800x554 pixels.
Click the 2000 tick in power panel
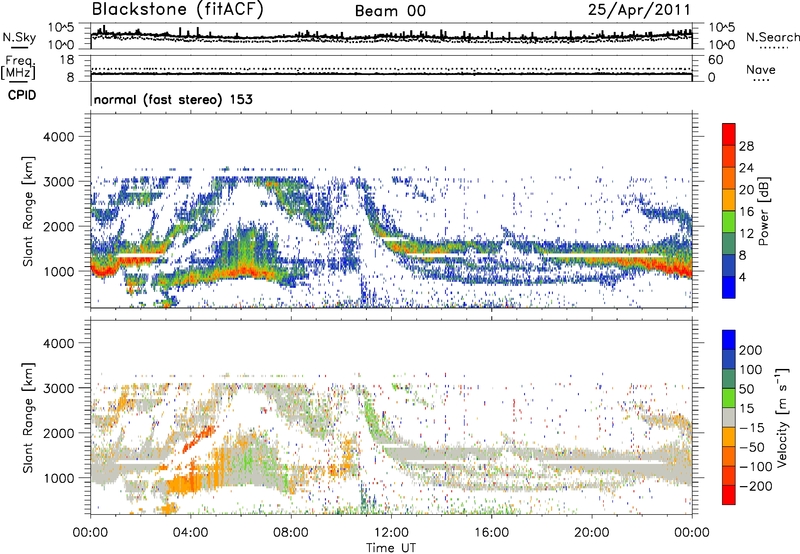click(x=58, y=226)
